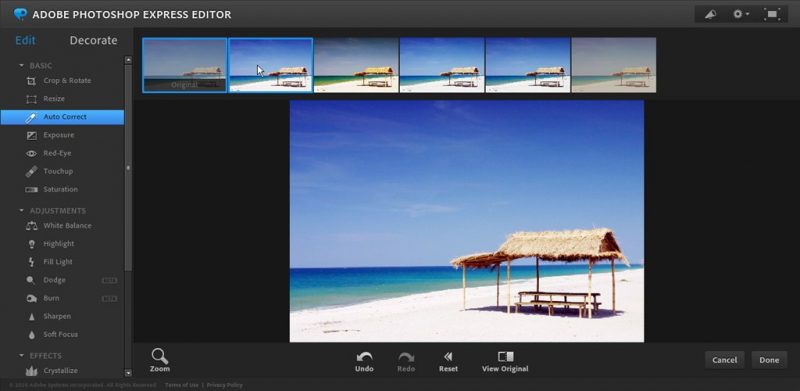The height and width of the screenshot is (391, 800).
Task: Open the Fill Light adjustment
Action: point(62,262)
